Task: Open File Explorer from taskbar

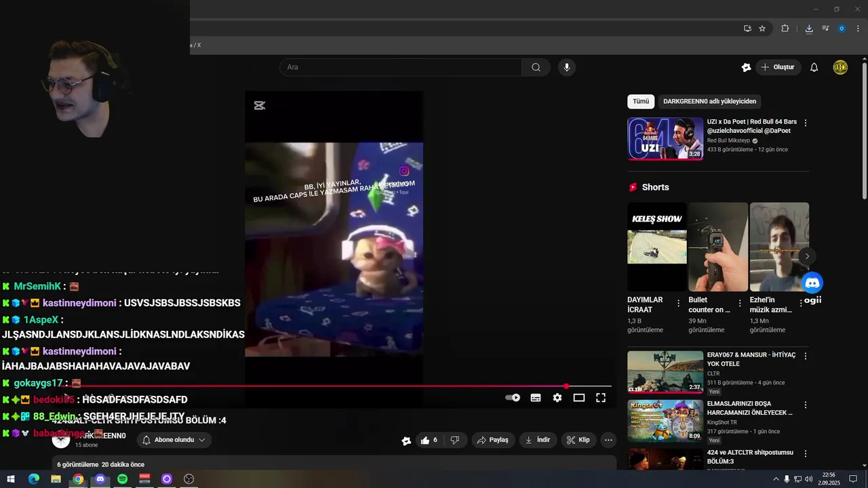Action: (x=56, y=479)
